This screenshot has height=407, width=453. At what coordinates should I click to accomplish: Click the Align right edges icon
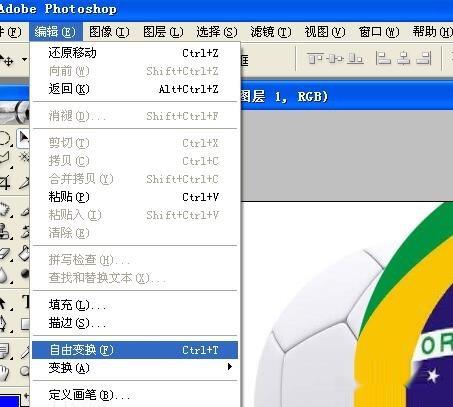tap(424, 58)
